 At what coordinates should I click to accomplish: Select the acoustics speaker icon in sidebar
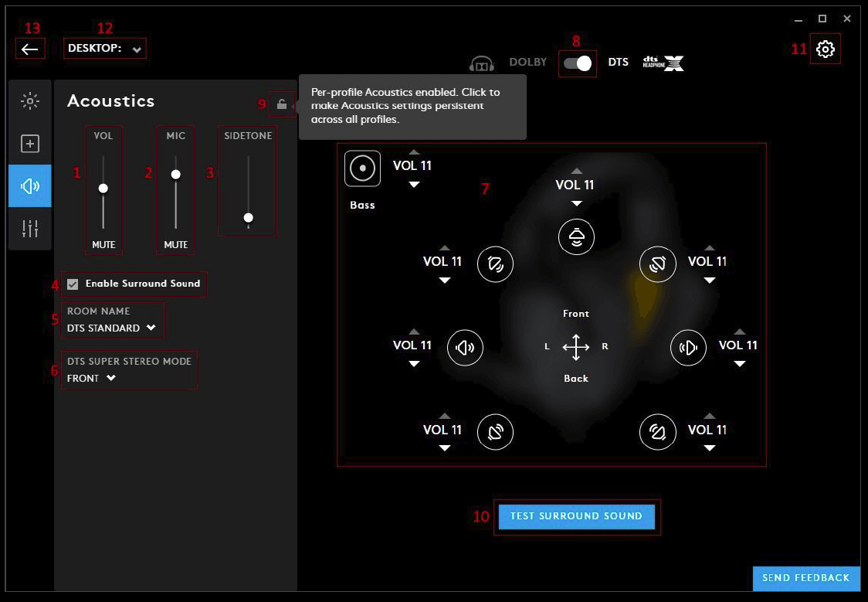tap(29, 185)
